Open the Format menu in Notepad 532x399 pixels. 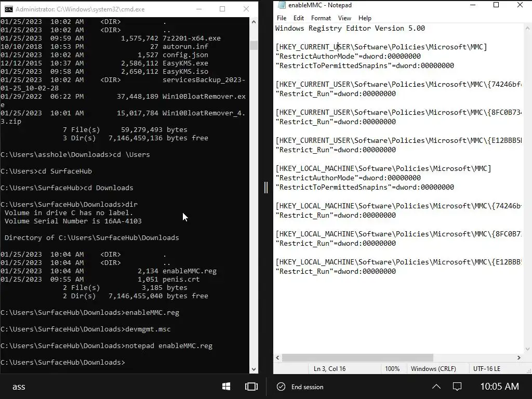point(321,18)
